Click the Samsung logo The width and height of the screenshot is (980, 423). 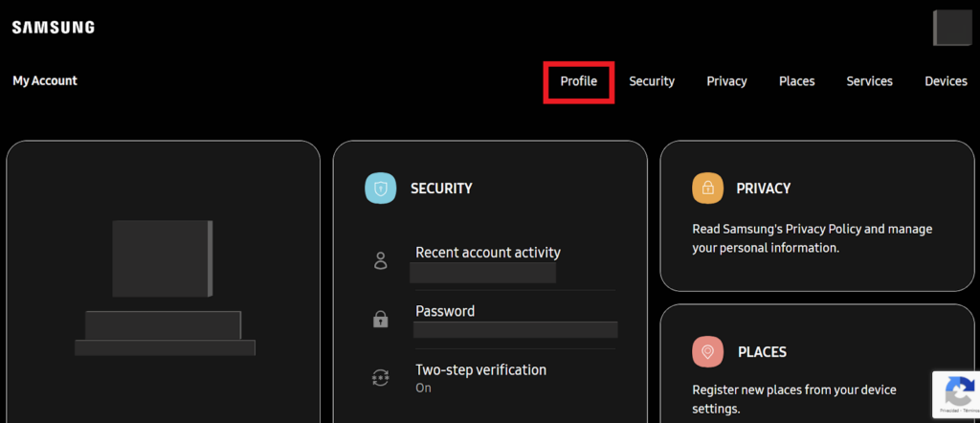tap(54, 28)
